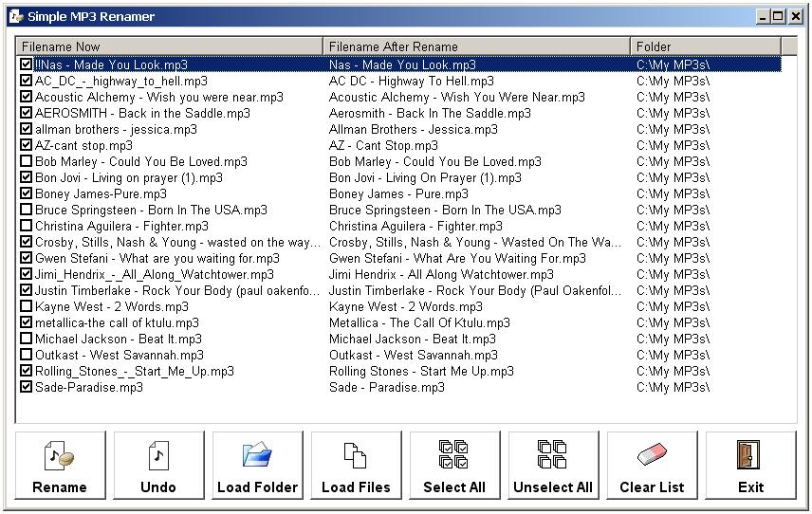Open the Load Folder dialog
812x514 pixels.
point(257,466)
